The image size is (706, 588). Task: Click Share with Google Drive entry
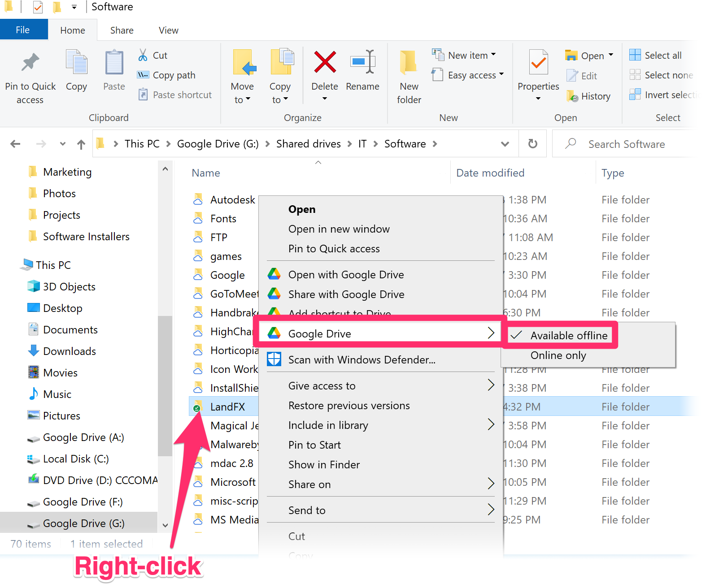[x=346, y=294]
